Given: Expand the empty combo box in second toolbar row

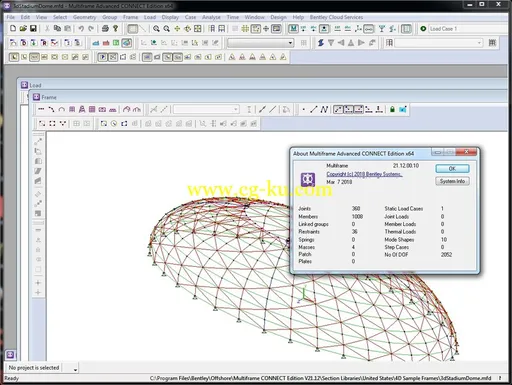Looking at the screenshot, I should (x=260, y=43).
